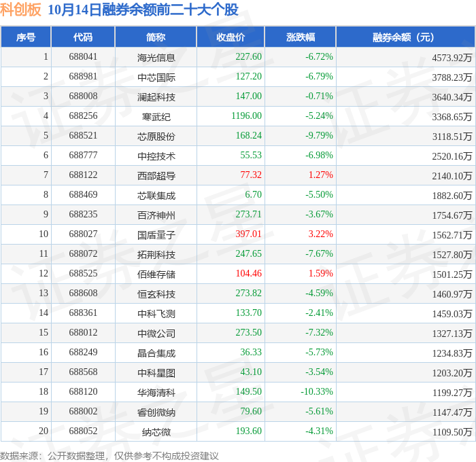
Task: Click closing price 397.01
Action: tap(249, 234)
